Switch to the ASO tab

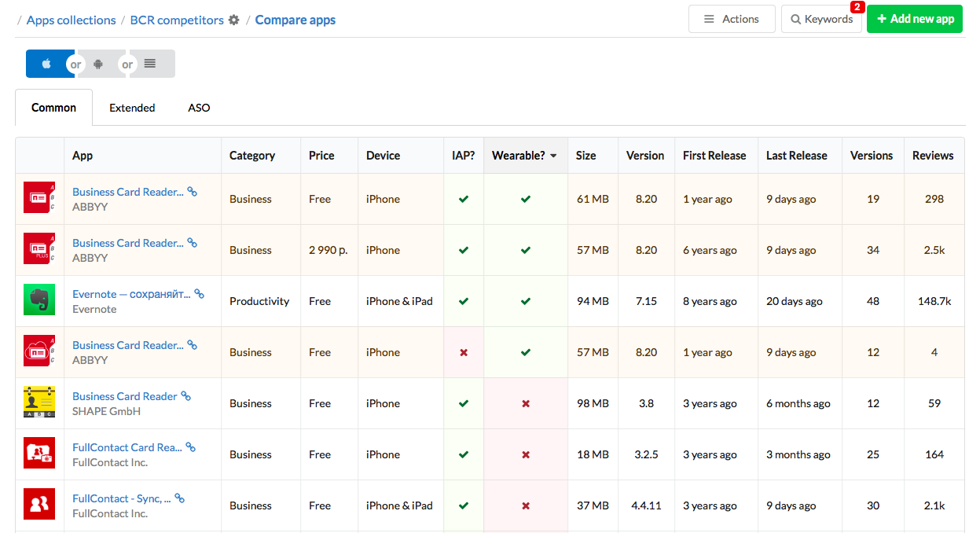point(199,108)
